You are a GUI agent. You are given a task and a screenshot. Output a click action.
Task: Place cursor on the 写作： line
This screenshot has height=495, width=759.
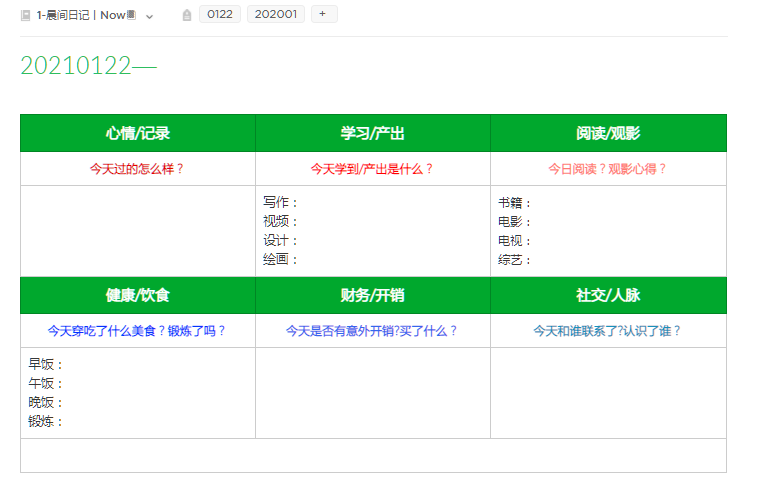tap(281, 202)
